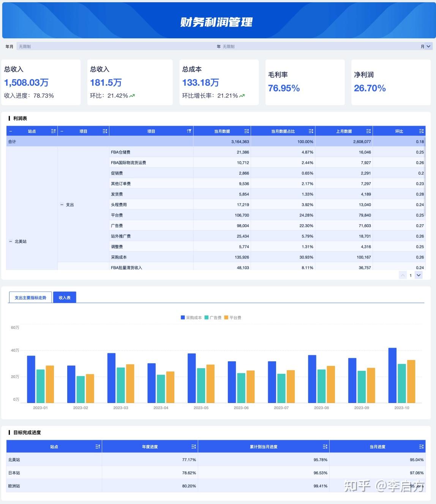The image size is (436, 504).
Task: Collapse the 支出 row group
Action: tap(62, 205)
